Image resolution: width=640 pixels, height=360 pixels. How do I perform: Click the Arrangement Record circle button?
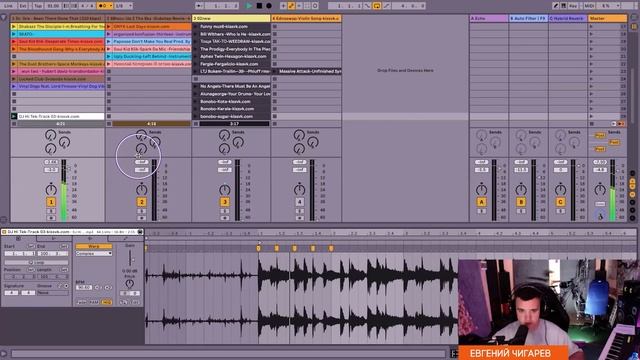269,6
